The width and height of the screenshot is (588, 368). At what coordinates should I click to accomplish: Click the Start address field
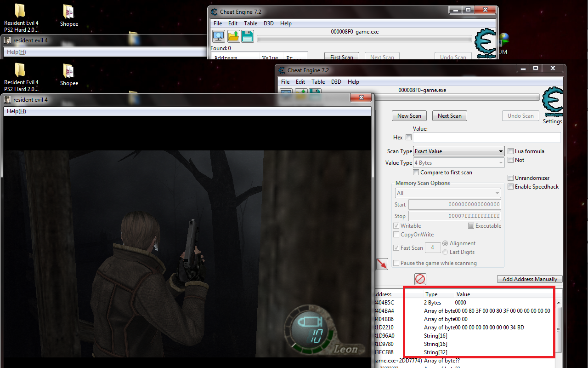[x=454, y=205]
